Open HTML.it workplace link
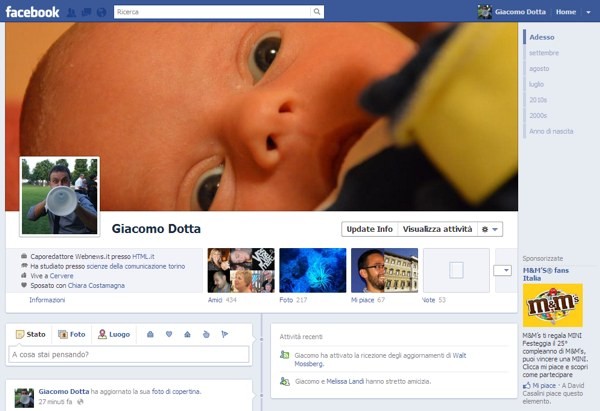The width and height of the screenshot is (600, 411). pos(143,256)
